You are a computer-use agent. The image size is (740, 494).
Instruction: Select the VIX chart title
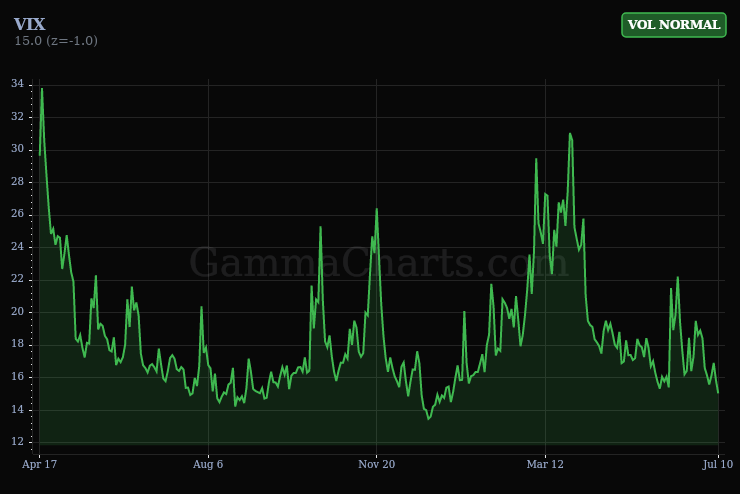[29, 25]
